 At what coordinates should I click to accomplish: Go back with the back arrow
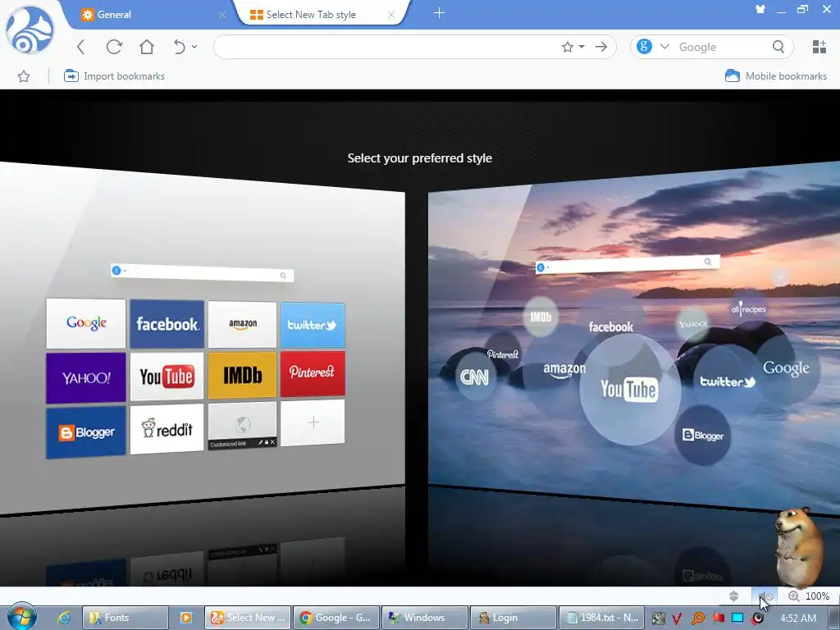pos(81,47)
